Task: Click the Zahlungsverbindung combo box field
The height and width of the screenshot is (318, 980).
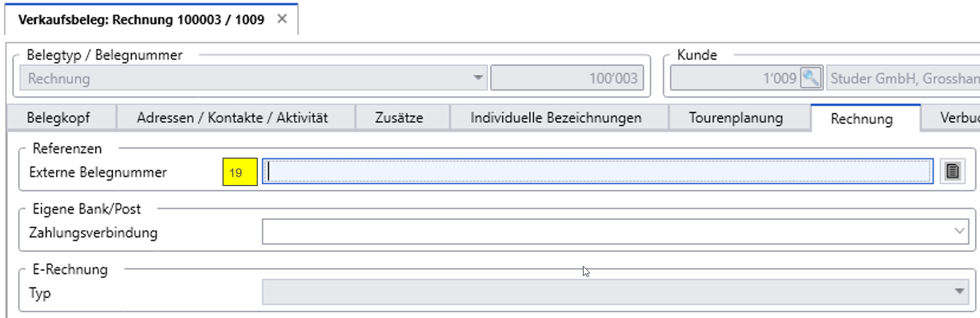Action: 615,231
